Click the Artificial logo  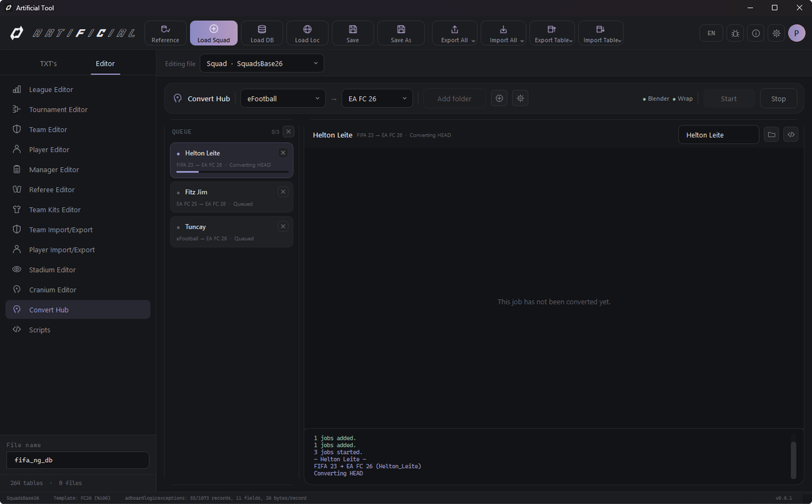pyautogui.click(x=72, y=33)
